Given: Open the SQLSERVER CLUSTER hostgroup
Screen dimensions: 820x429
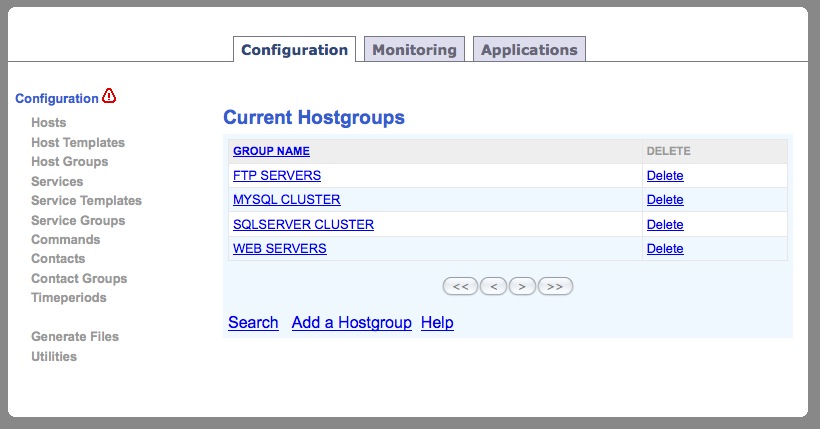Looking at the screenshot, I should 303,224.
